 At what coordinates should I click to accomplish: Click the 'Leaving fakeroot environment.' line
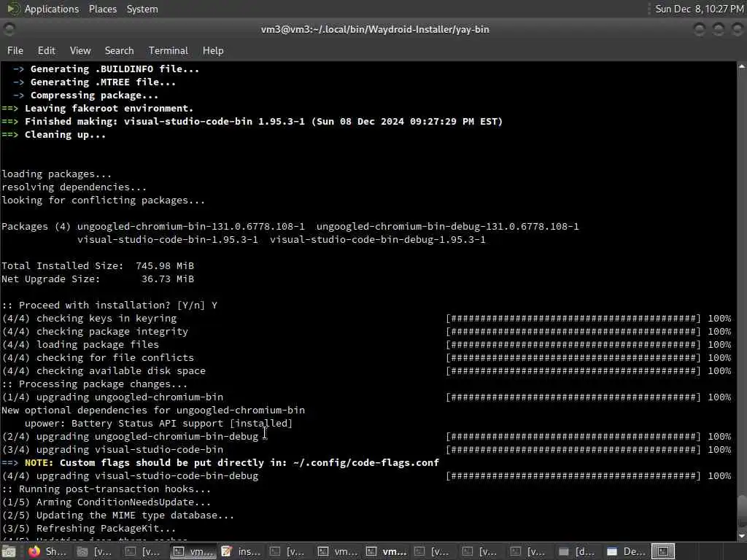click(x=98, y=109)
